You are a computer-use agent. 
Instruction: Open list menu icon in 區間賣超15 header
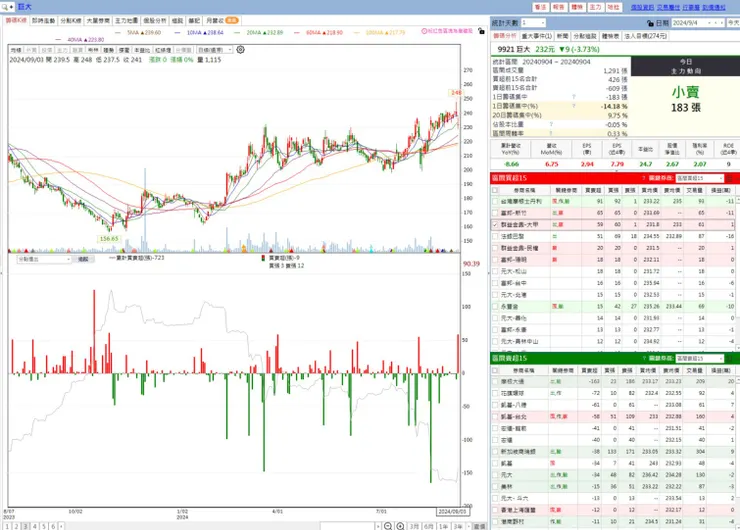coord(730,358)
